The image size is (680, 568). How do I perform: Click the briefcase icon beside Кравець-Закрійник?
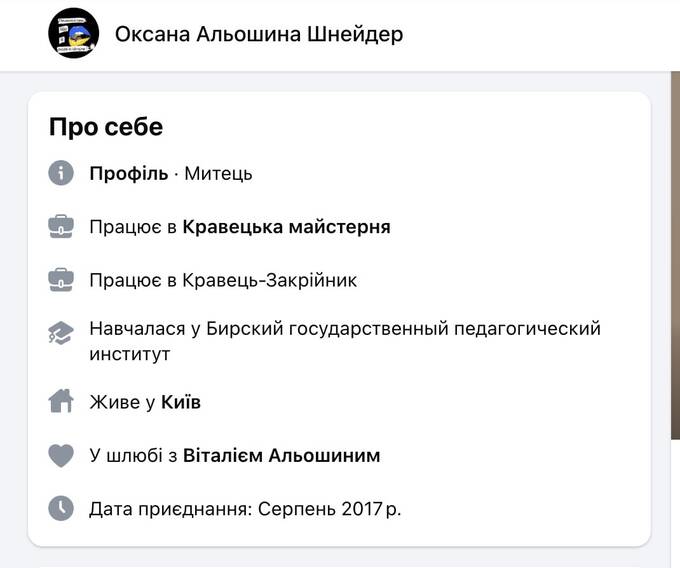tap(62, 280)
